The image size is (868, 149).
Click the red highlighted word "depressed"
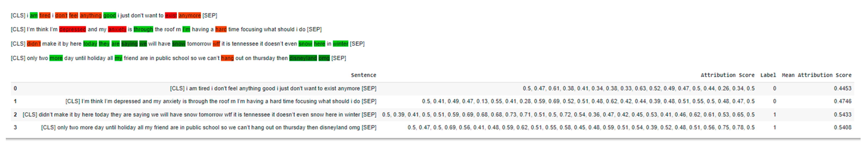click(x=72, y=29)
